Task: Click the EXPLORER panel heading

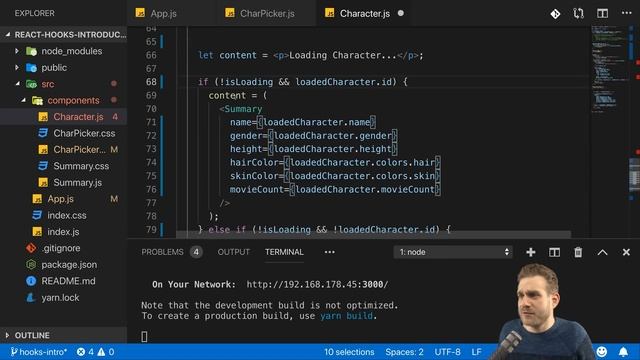Action: click(x=34, y=13)
